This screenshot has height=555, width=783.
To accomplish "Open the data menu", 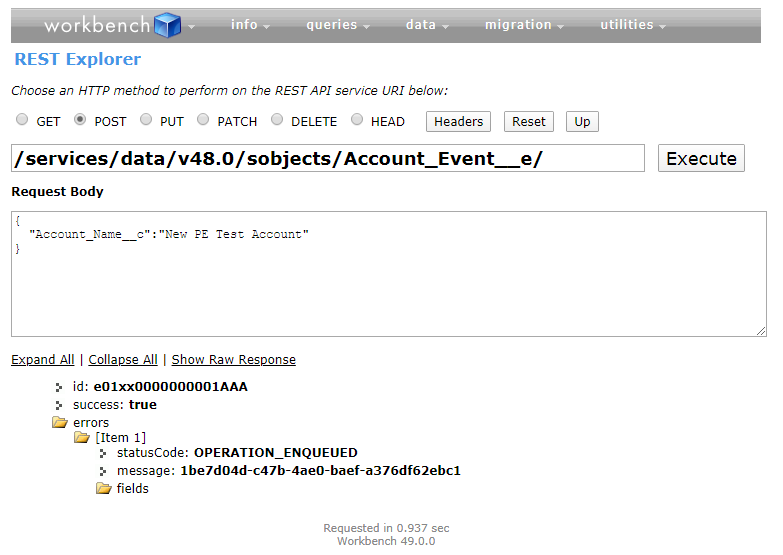I will [427, 24].
